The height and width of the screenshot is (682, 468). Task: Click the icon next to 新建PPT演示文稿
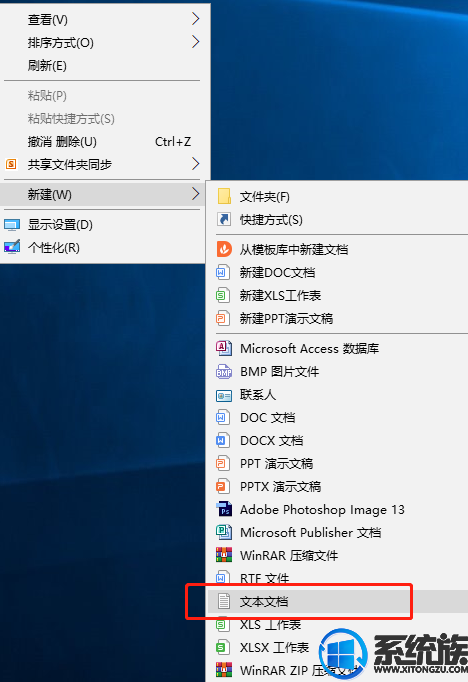point(222,318)
